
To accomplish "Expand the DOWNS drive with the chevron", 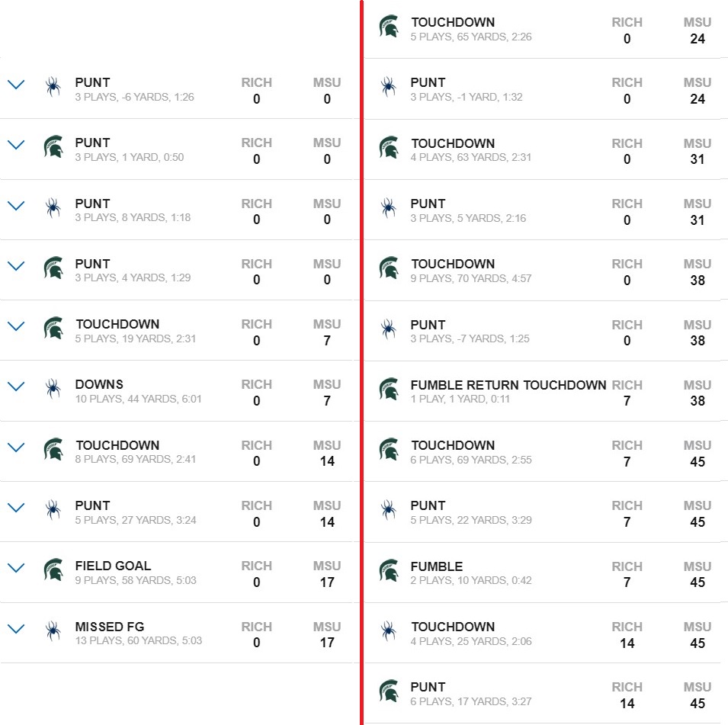I will coord(16,387).
